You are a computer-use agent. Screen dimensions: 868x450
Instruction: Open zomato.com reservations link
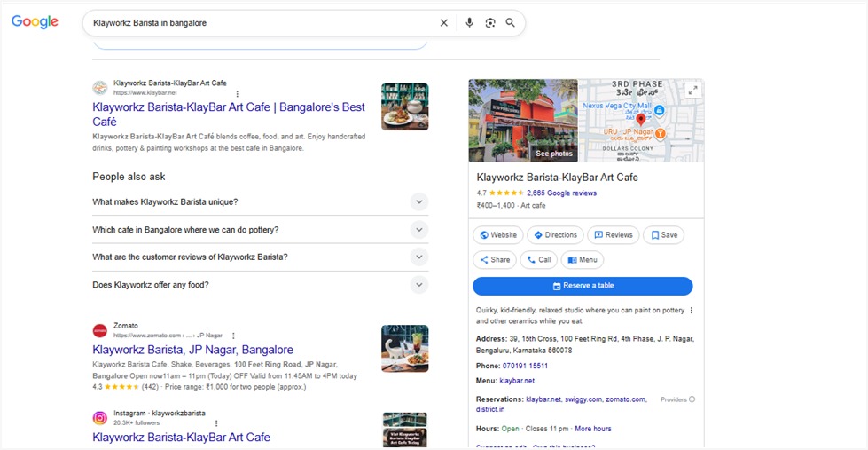coord(626,399)
